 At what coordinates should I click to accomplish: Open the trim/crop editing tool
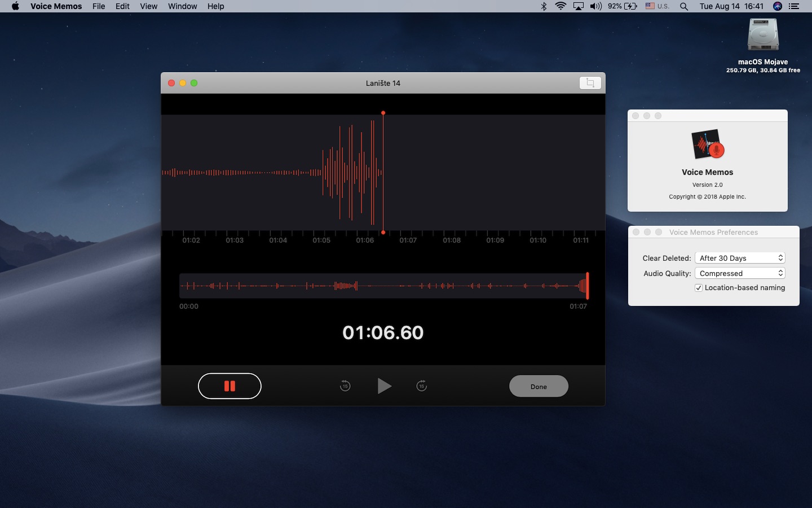coord(590,82)
